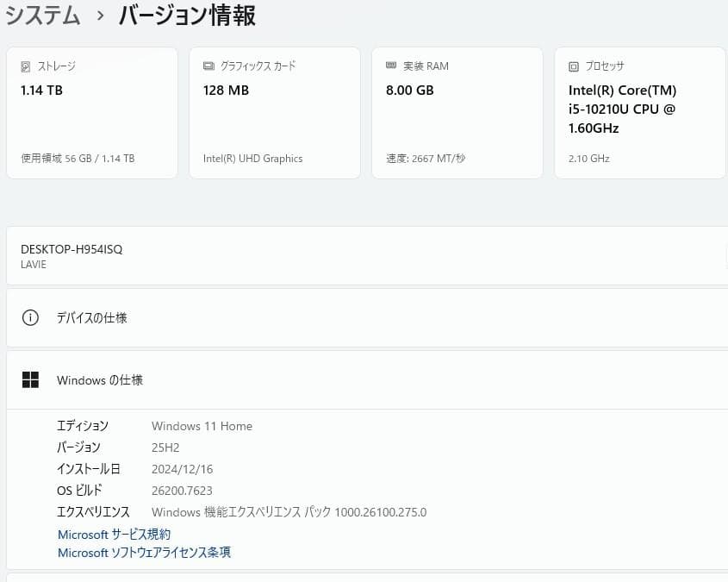Click the 実装 RAM memory icon

[391, 66]
